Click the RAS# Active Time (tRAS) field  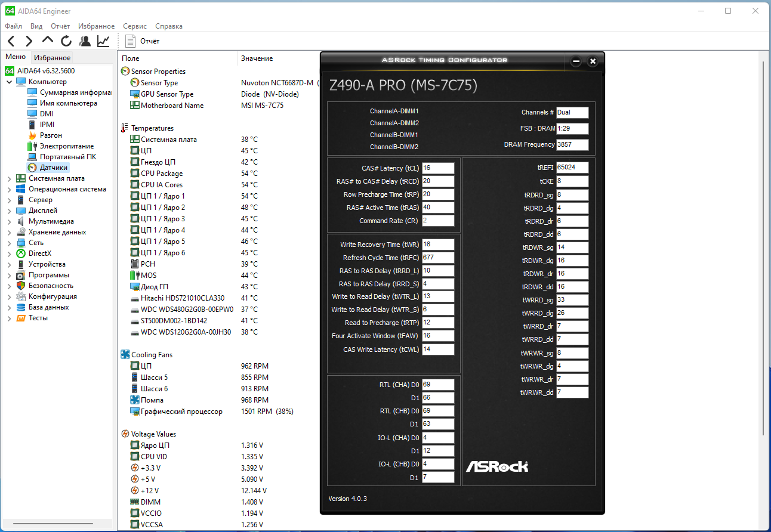coord(438,208)
